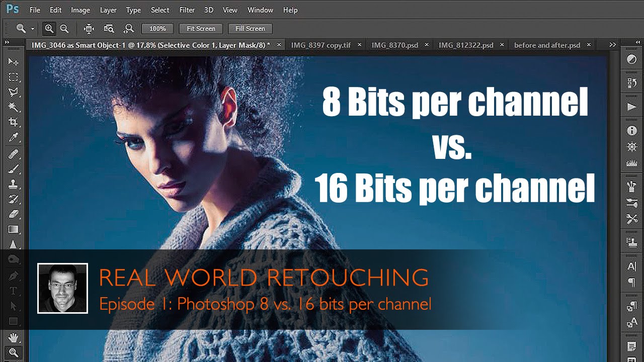The image size is (644, 362).
Task: Switch to Zoom In mode
Action: 49,29
